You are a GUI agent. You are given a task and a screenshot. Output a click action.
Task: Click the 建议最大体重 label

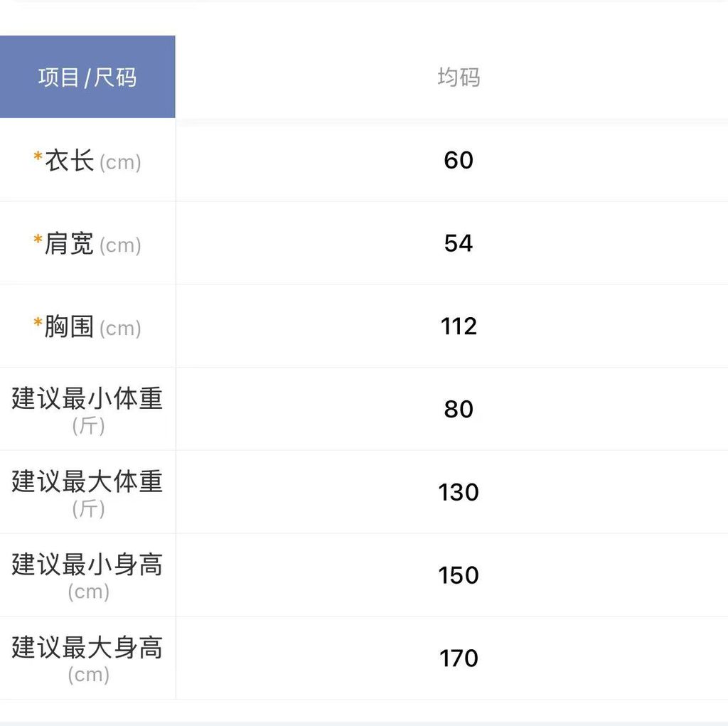pos(87,482)
